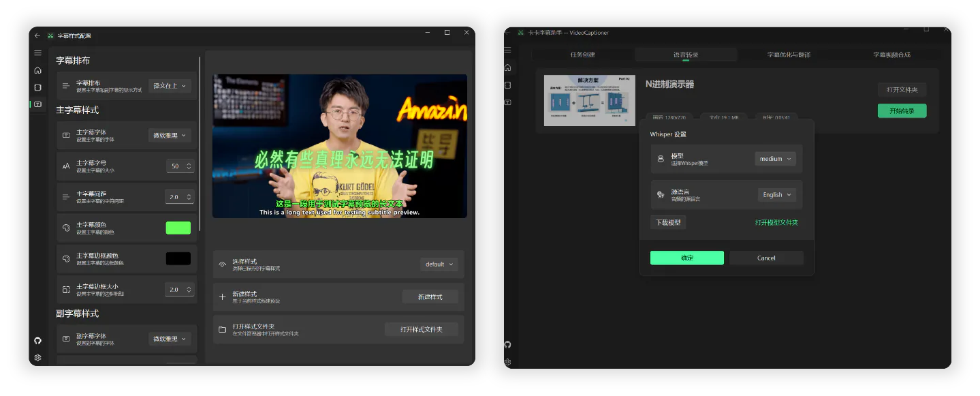Open GitHub link icon in subtitle style window
The height and width of the screenshot is (396, 980).
pyautogui.click(x=38, y=341)
